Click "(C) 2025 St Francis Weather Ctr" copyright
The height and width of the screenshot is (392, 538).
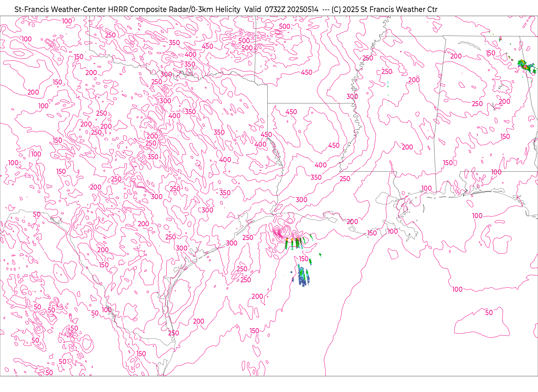[384, 10]
